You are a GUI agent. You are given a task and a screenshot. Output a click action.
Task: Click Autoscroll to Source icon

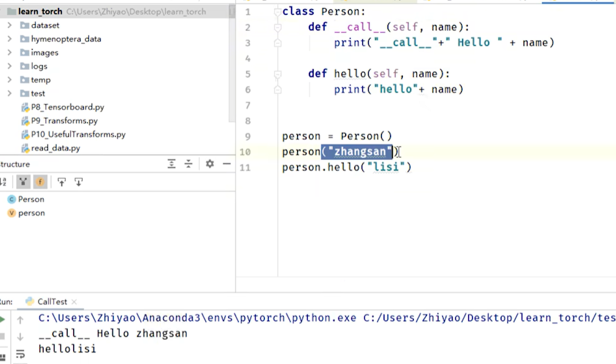(x=61, y=182)
